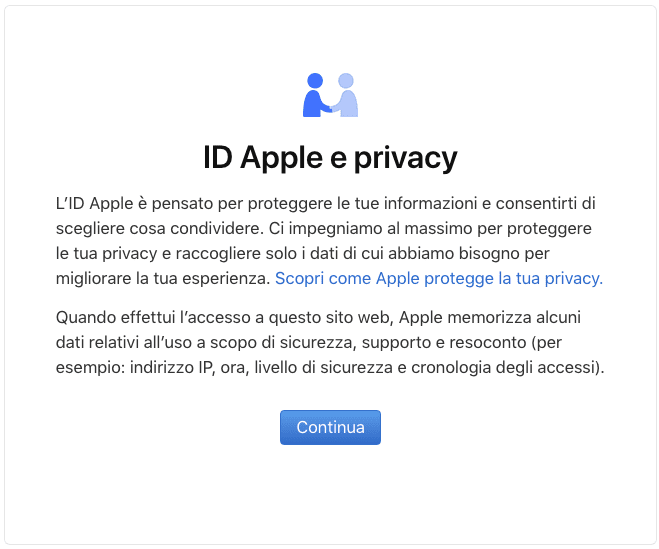Click the text migliorare la tua esperienza
This screenshot has width=659, height=549.
pyautogui.click(x=163, y=278)
